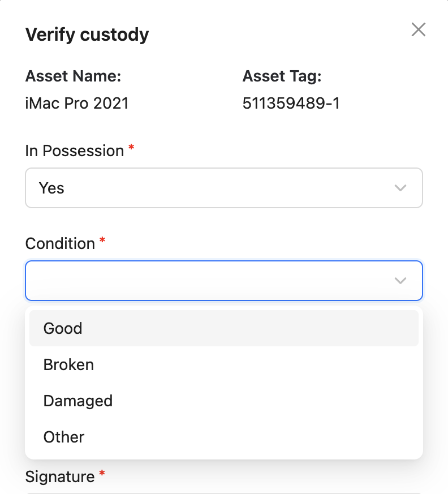Screen dimensions: 448x494
Task: Click the red required asterisk beside In Possession
Action: (131, 148)
